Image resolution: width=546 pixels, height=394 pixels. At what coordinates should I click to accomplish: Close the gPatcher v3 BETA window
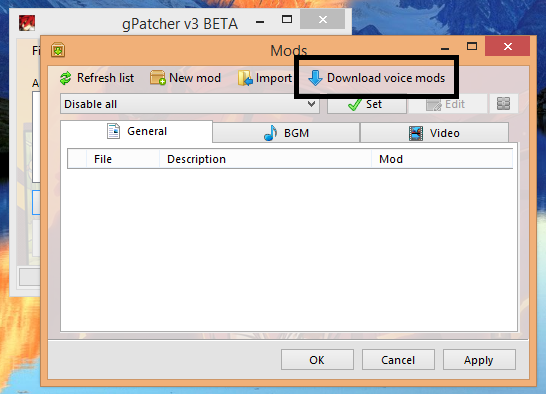(322, 20)
